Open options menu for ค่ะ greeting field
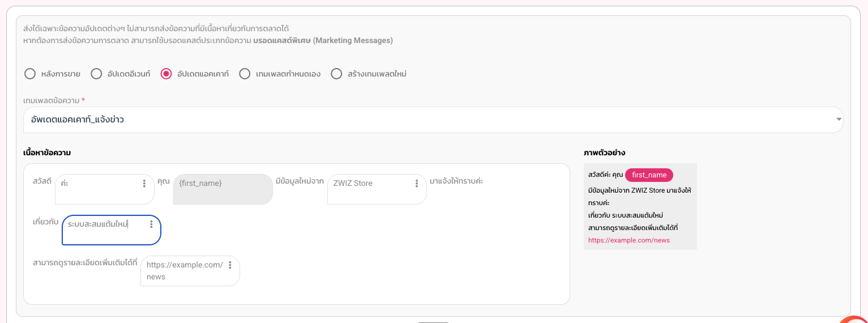Screen dimensions: 868x323 (144, 184)
